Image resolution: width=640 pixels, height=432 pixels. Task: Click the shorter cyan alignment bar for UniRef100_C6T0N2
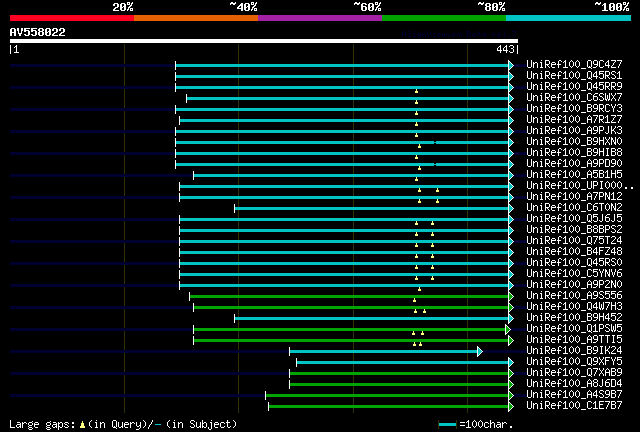371,209
